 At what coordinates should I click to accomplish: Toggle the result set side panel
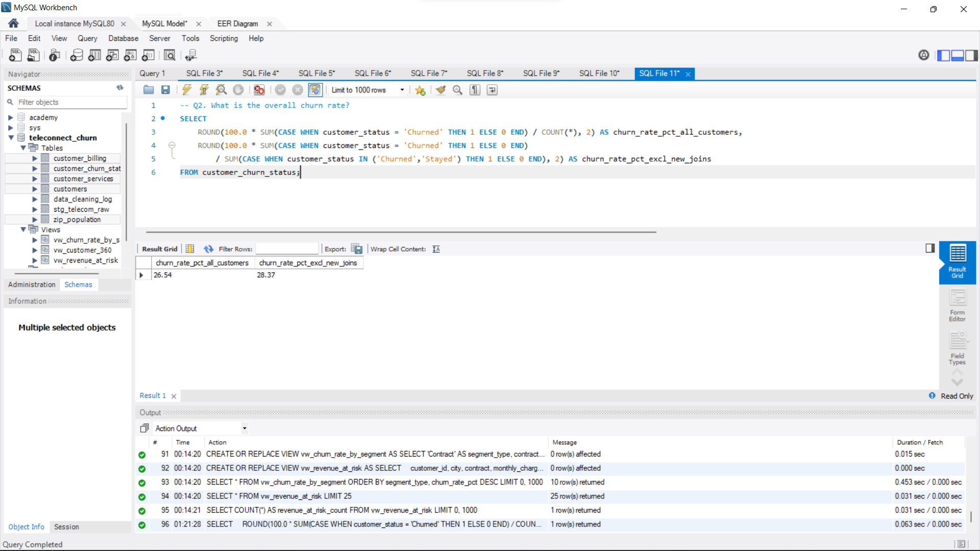tap(930, 248)
